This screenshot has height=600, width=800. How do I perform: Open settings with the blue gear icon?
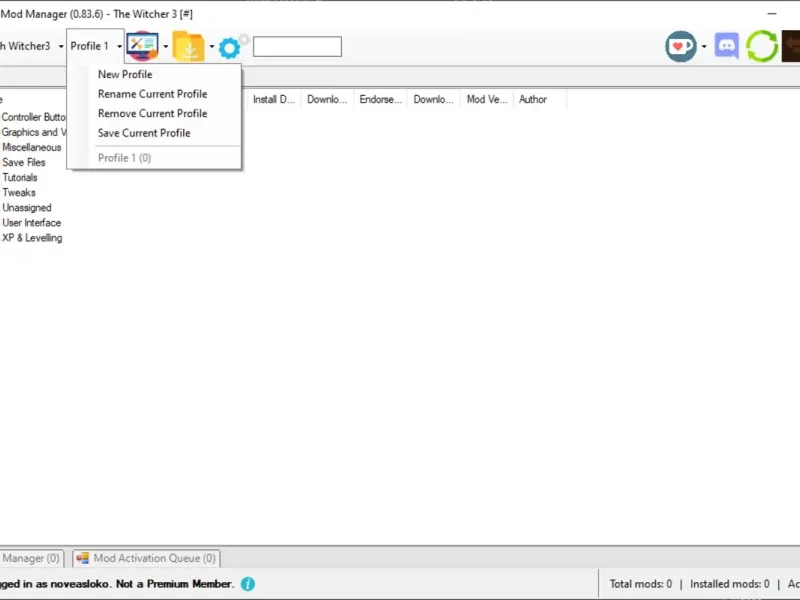[229, 48]
